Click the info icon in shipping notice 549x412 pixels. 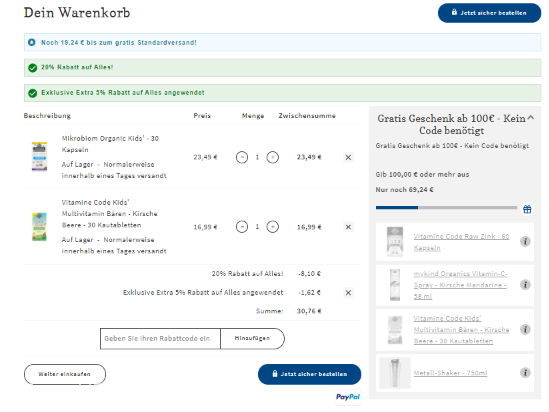pos(32,42)
